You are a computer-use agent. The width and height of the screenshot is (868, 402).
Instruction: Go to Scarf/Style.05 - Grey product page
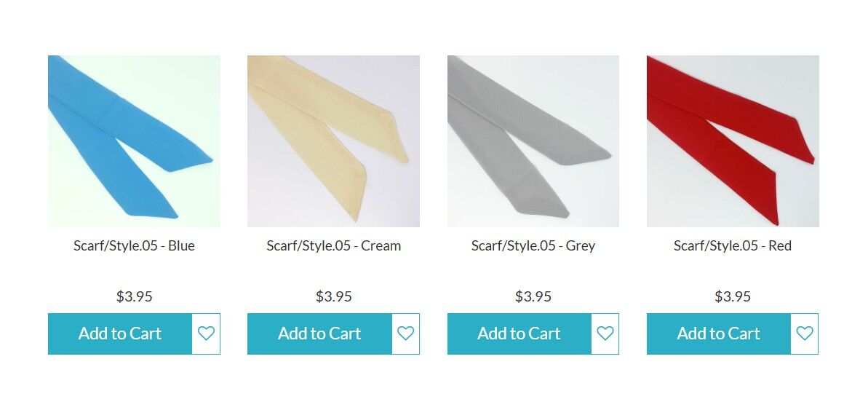tap(533, 246)
